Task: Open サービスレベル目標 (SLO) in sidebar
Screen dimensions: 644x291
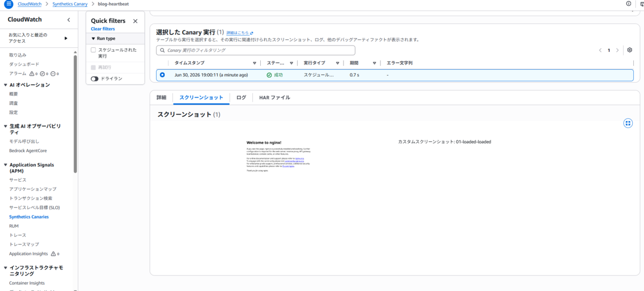Action: 34,207
